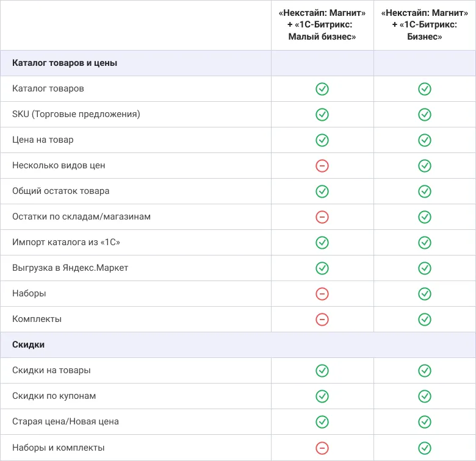Click the «1С-Битрикс: Бизнес» column header
The width and height of the screenshot is (476, 461).
[425, 26]
